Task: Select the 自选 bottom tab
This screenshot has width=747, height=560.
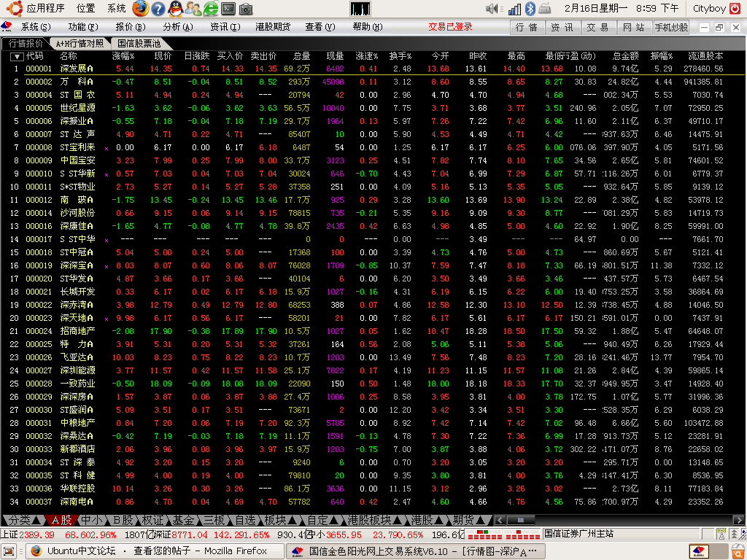Action: [x=245, y=520]
